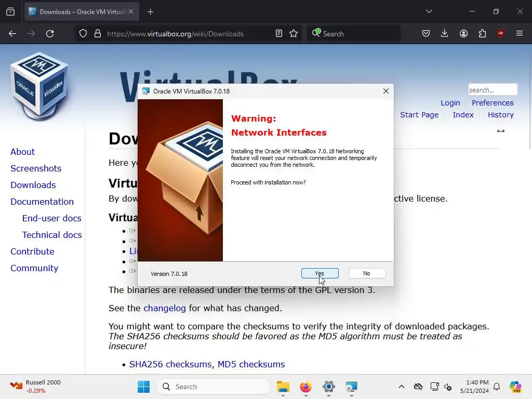Viewport: 532px width, 399px height.
Task: Click the taskbar Search box
Action: click(214, 387)
